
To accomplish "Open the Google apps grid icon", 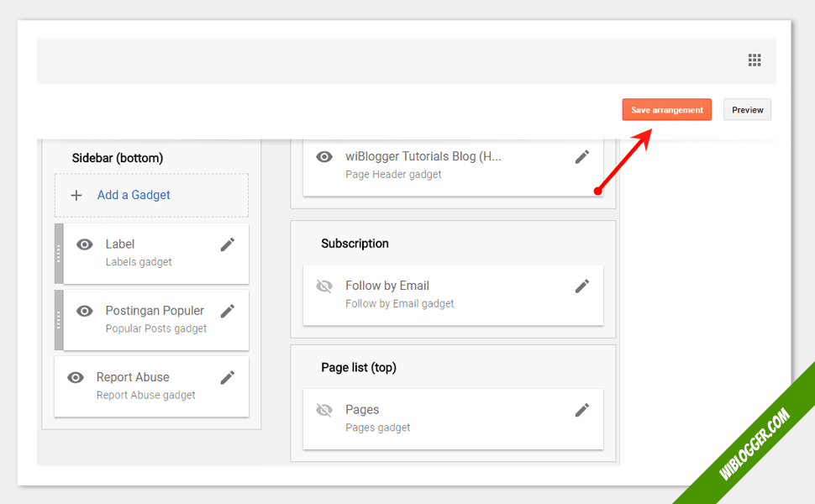I will (x=755, y=60).
